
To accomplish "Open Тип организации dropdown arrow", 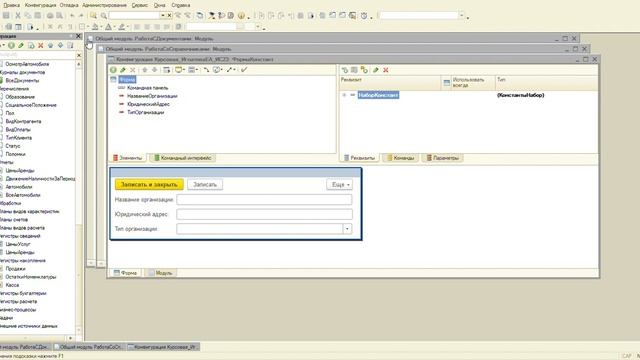I will pos(347,229).
